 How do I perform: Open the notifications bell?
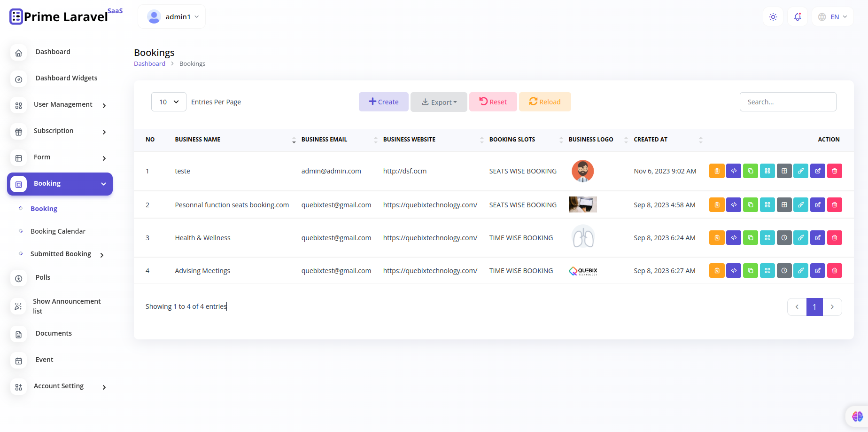(797, 16)
